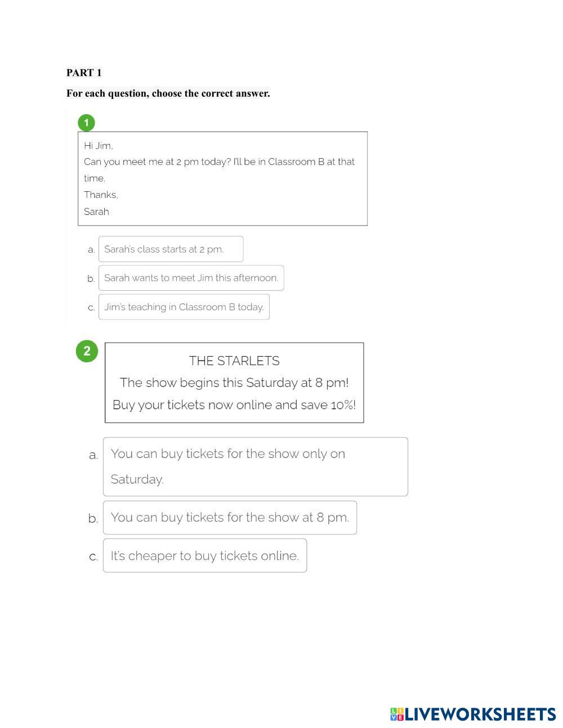Viewport: 563px width, 728px height.
Task: Click "The show begins this Saturday" line
Action: point(234,383)
